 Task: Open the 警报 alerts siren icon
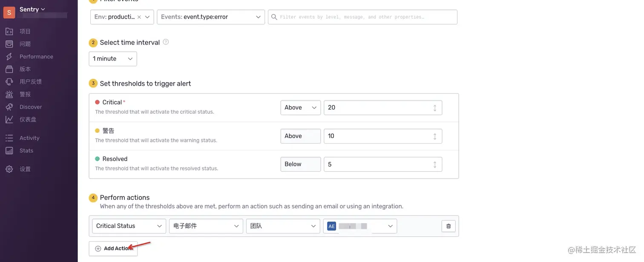click(9, 94)
